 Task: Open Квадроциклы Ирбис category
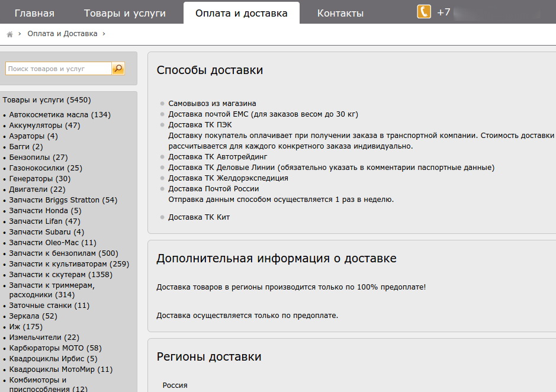point(53,359)
